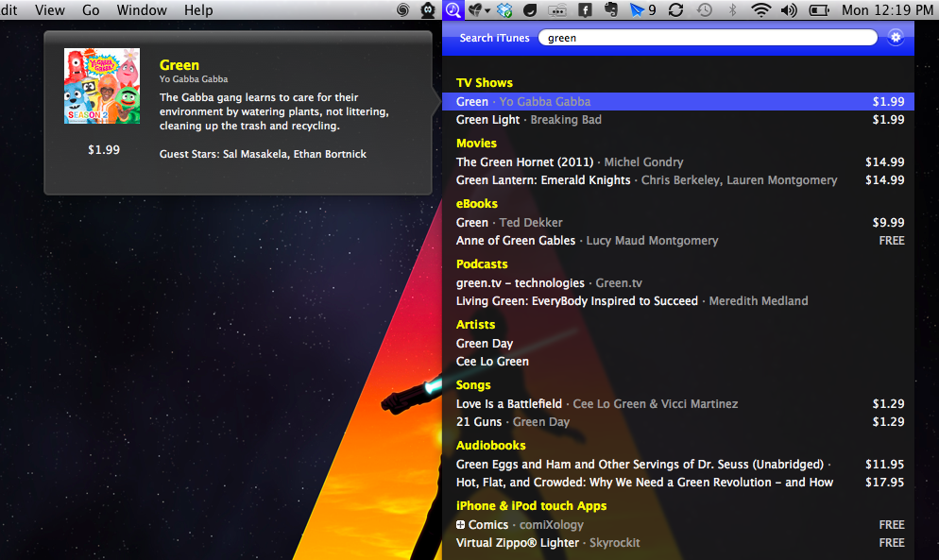This screenshot has width=939, height=560.
Task: Select the 21 Guns · Green Day song
Action: pos(678,421)
